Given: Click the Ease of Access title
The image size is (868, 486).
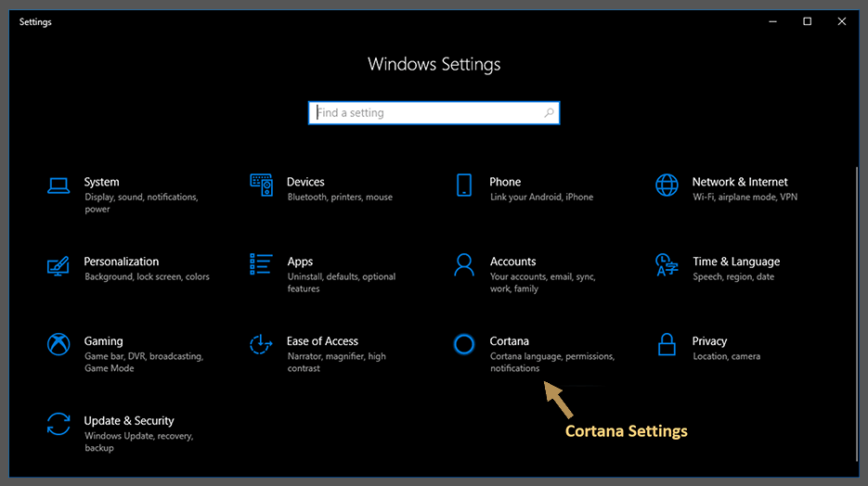Looking at the screenshot, I should 322,341.
